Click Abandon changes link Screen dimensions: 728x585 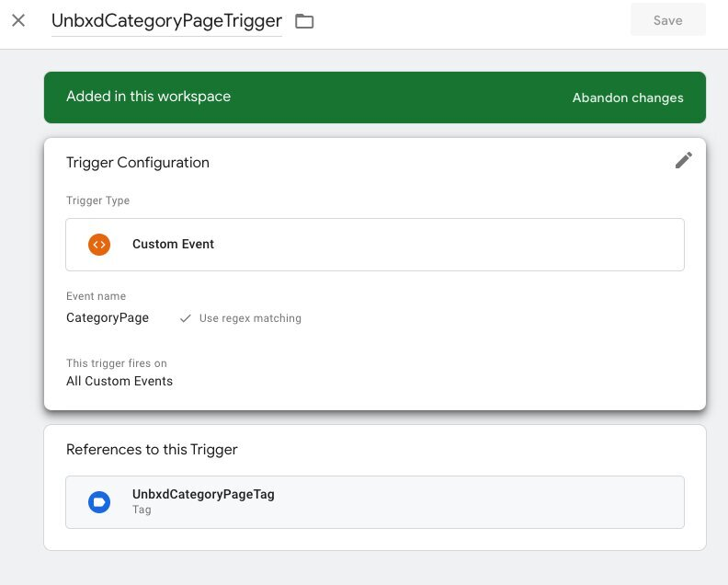(x=628, y=97)
